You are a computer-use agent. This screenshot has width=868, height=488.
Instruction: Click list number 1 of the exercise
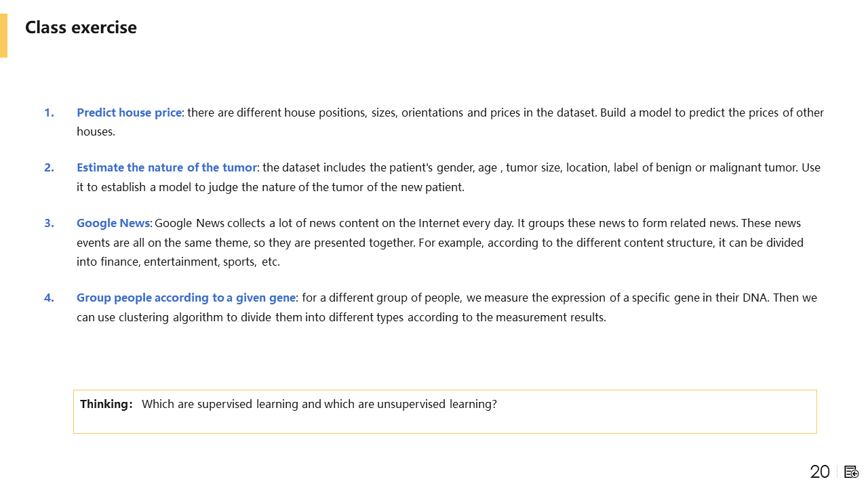[x=49, y=113]
